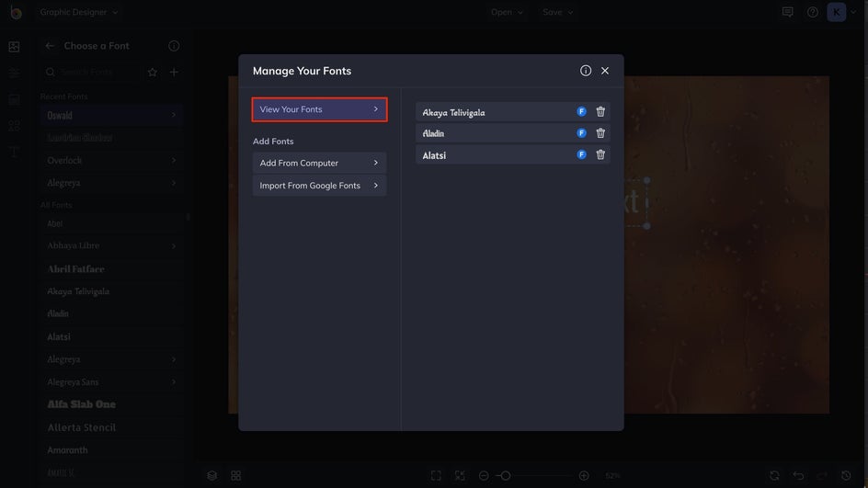This screenshot has width=868, height=488.
Task: Select the Abel font in All Fonts
Action: (x=110, y=223)
